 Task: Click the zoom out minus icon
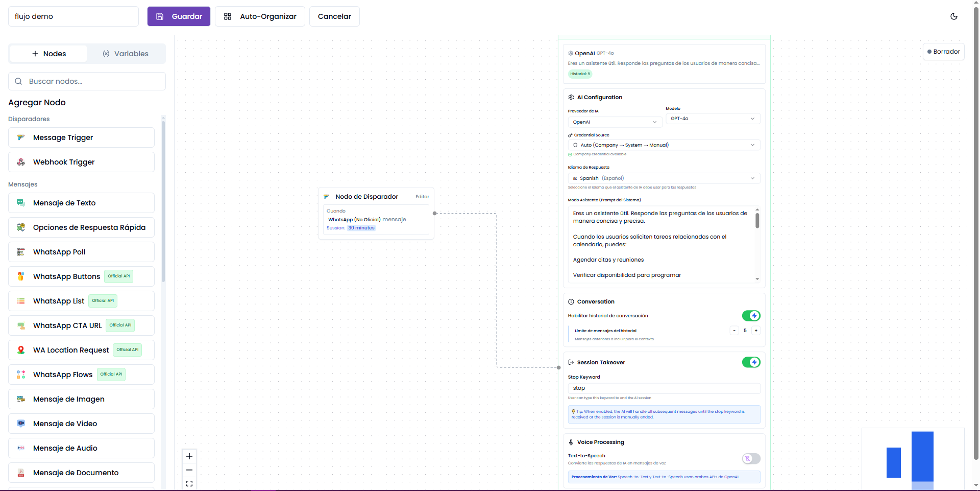(189, 470)
